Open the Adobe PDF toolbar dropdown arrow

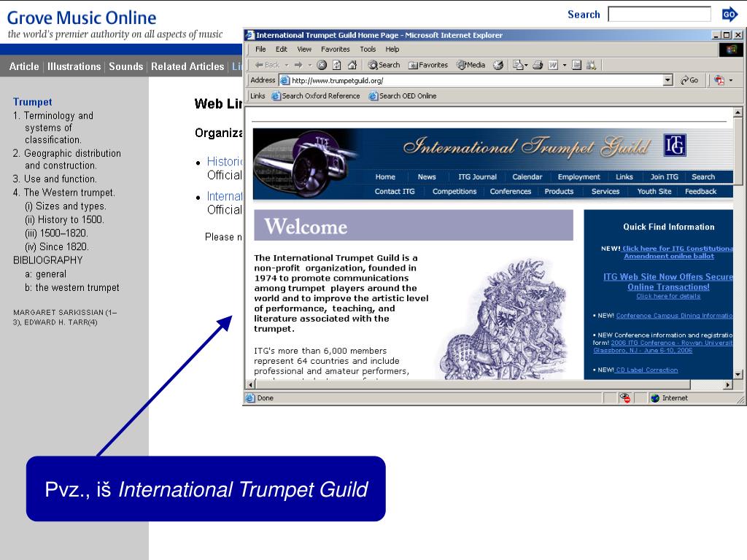(x=731, y=80)
